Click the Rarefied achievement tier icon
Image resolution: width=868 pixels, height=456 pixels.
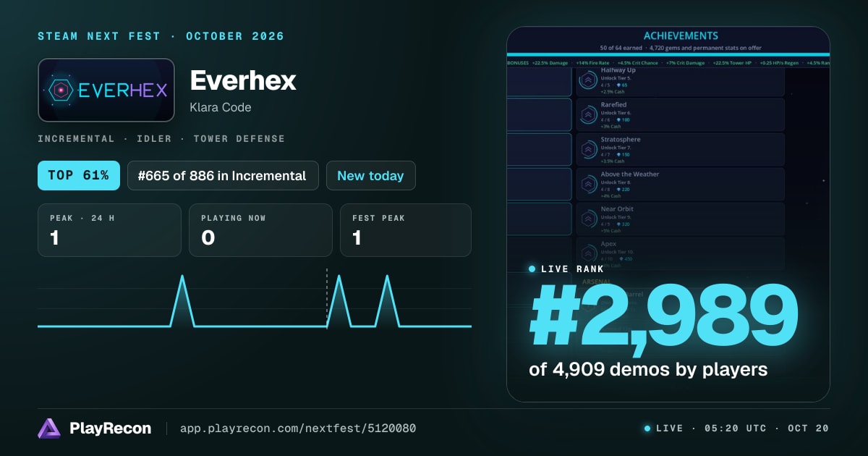(x=588, y=114)
